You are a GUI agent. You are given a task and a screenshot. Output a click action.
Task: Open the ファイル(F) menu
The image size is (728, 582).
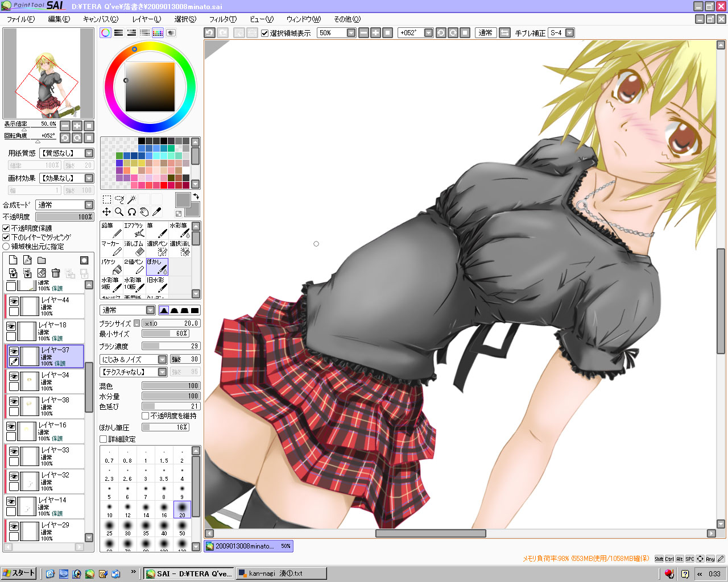(20, 19)
